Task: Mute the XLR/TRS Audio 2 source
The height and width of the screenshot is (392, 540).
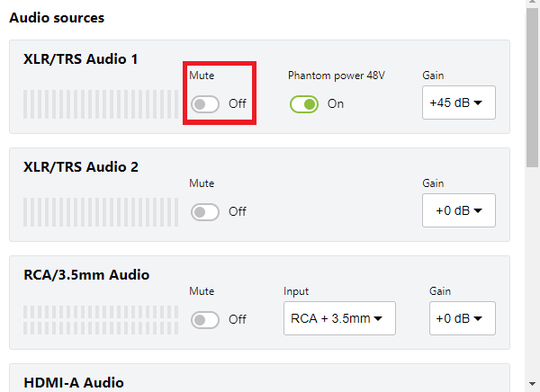Action: (x=206, y=212)
